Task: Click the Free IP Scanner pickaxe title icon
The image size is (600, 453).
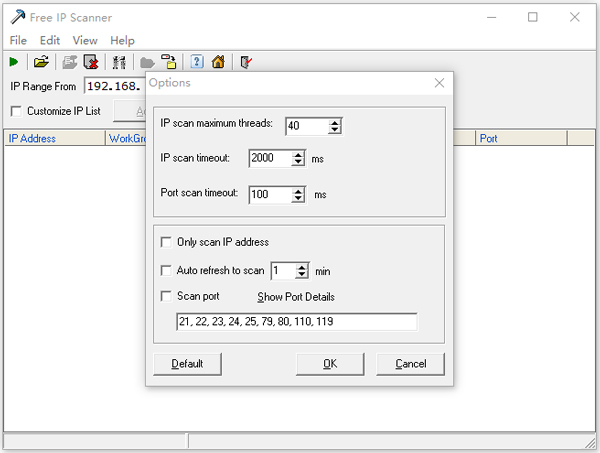Action: 17,17
